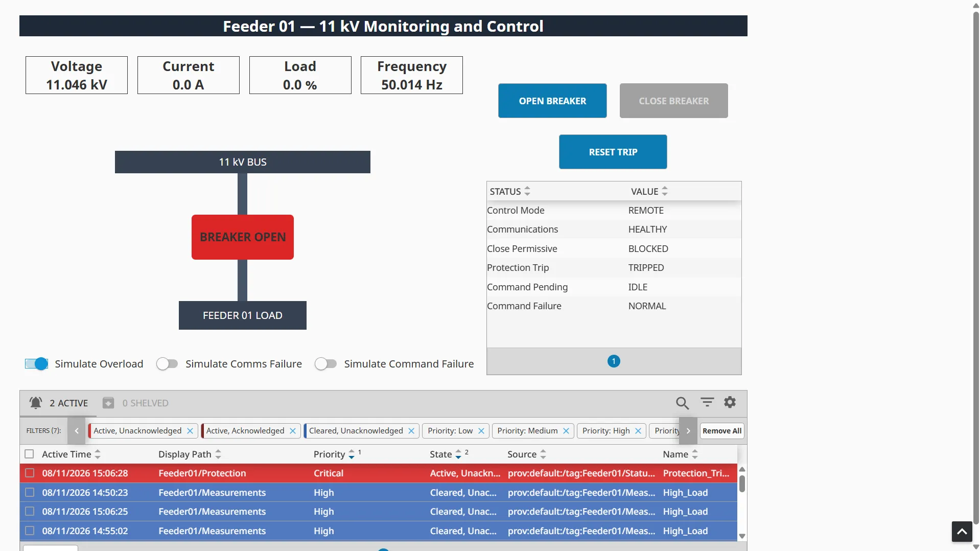The width and height of the screenshot is (980, 551).
Task: Open the alarm table search icon
Action: click(682, 403)
